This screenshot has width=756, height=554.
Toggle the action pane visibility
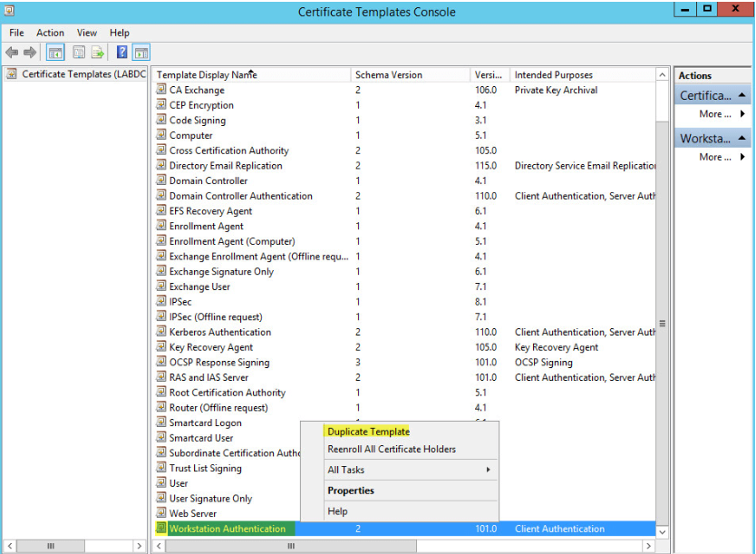141,52
